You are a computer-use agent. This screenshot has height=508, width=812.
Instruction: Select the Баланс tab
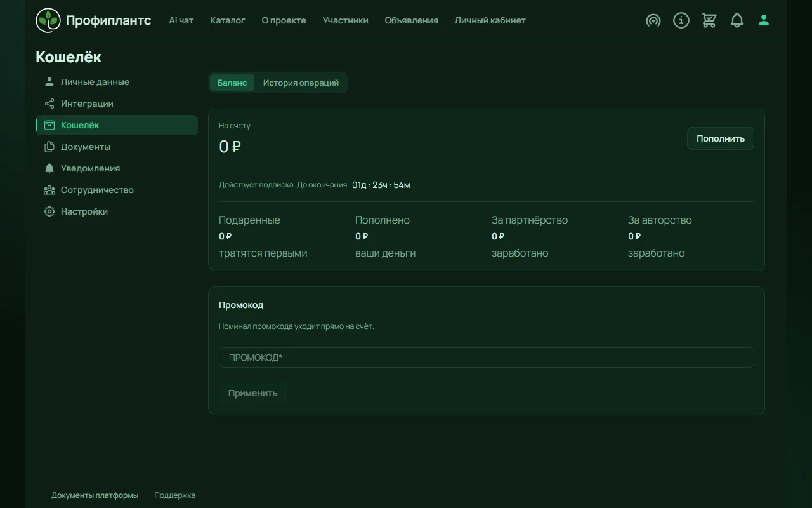[232, 83]
